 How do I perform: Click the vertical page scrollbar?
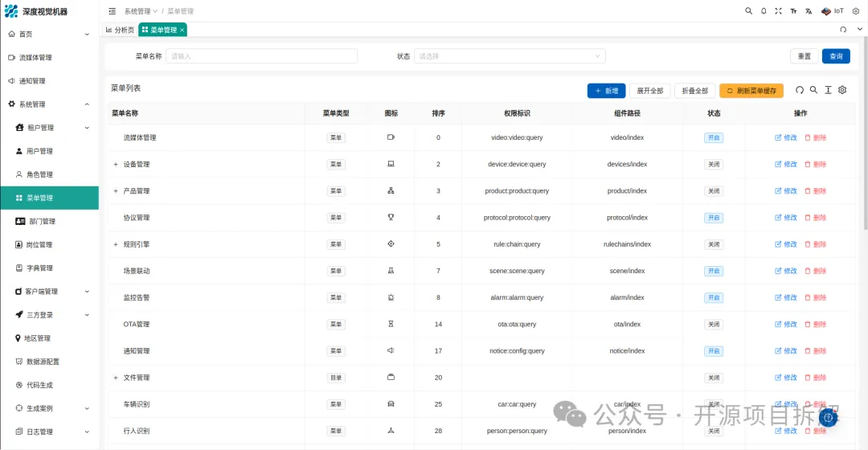[x=866, y=133]
